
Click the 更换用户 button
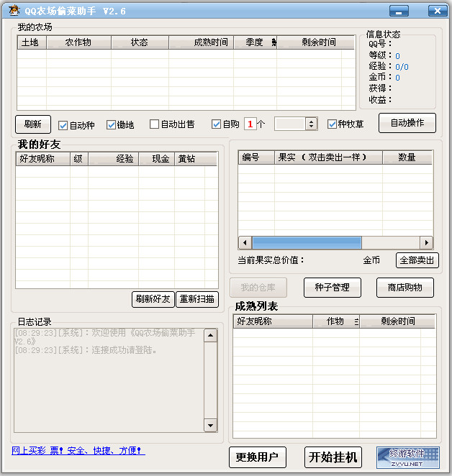[258, 457]
